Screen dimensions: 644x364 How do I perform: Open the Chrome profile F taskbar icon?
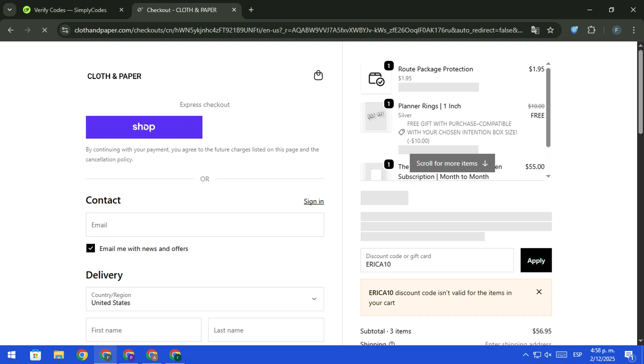point(105,355)
